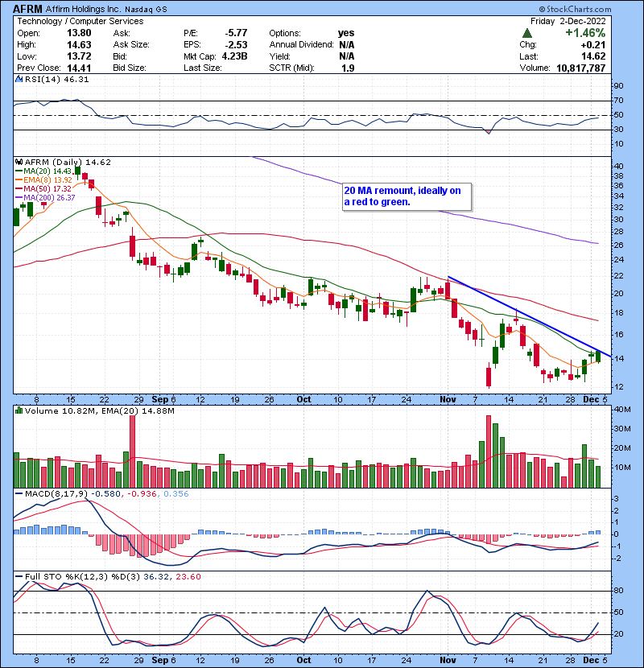Click the EPS value -2.53
Viewport: 644px width, 668px height.
236,45
